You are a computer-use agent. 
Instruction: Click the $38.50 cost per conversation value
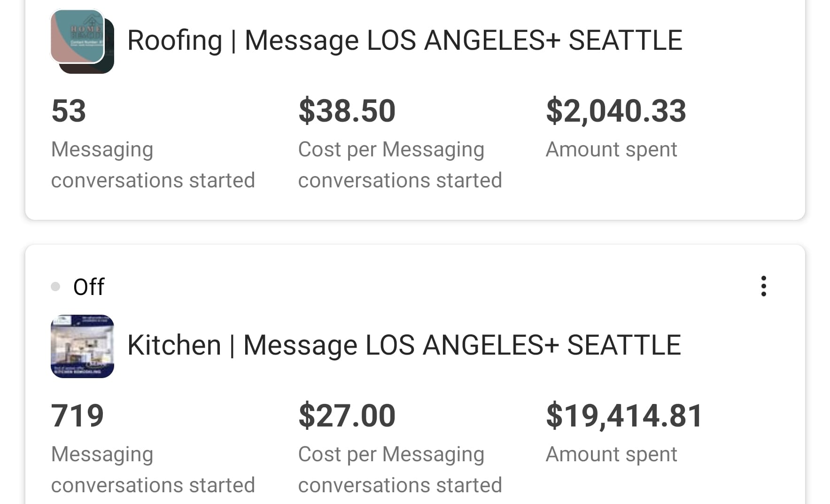point(347,111)
